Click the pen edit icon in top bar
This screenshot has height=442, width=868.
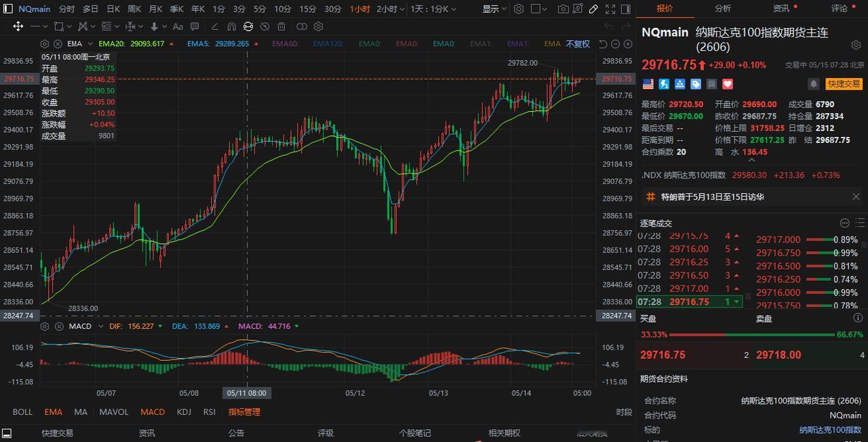(593, 9)
